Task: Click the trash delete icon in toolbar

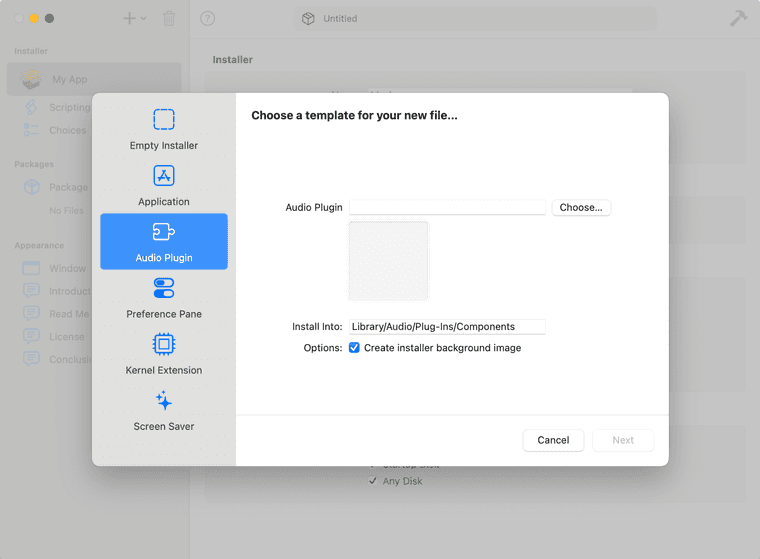Action: click(x=169, y=18)
